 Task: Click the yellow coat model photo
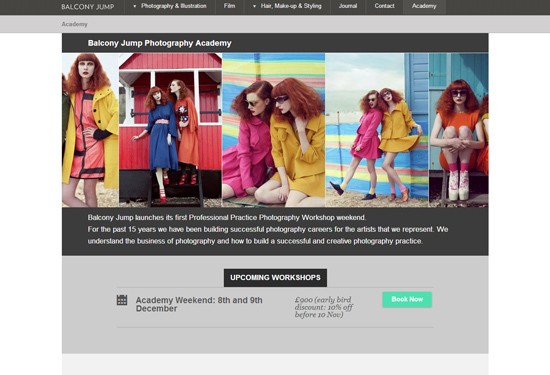(x=90, y=130)
